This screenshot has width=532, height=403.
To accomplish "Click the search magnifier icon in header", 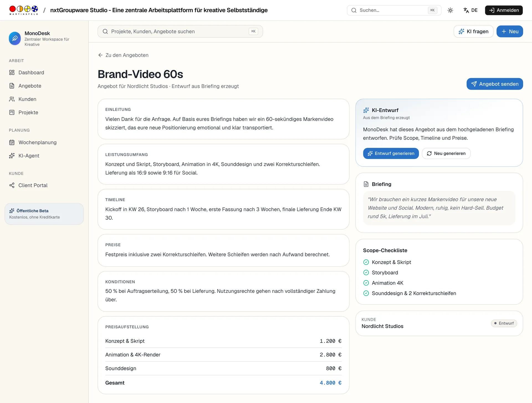I will (354, 10).
